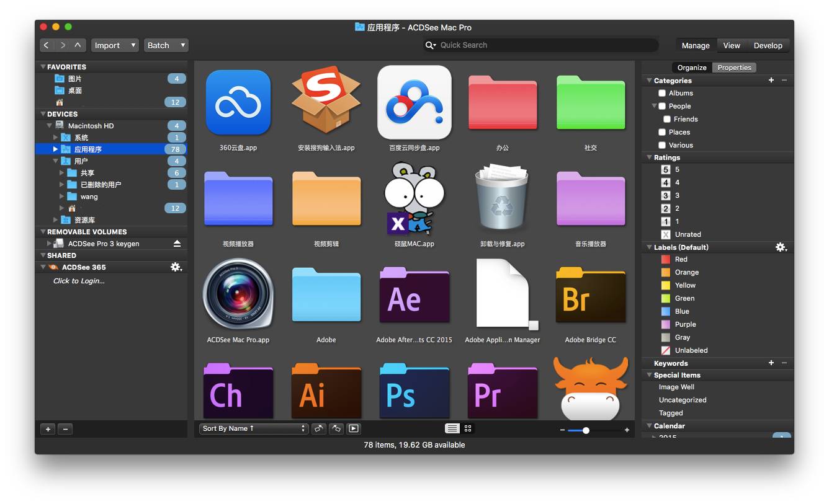Select the Ch Adobe folder icon
Viewport: 829px width, 504px height.
(238, 391)
